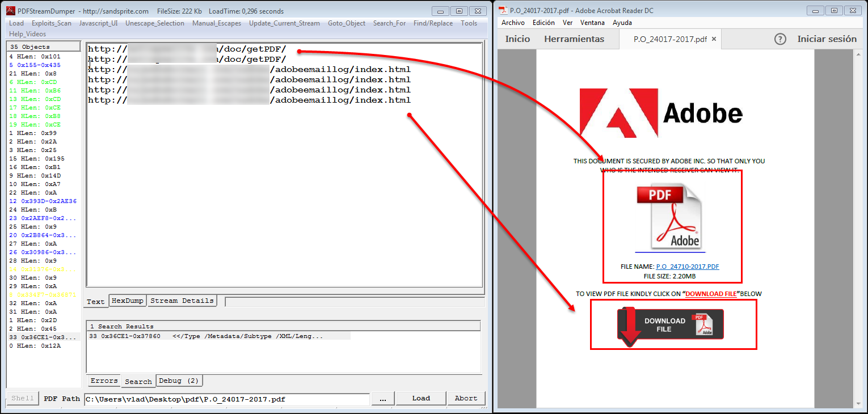Click the large PDF Adobe document icon
The width and height of the screenshot is (868, 414).
coord(670,216)
